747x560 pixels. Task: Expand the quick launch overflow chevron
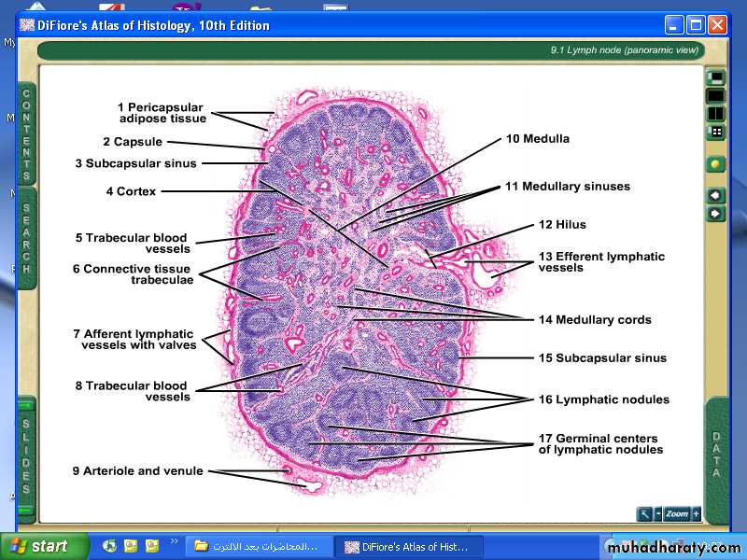coord(174,541)
